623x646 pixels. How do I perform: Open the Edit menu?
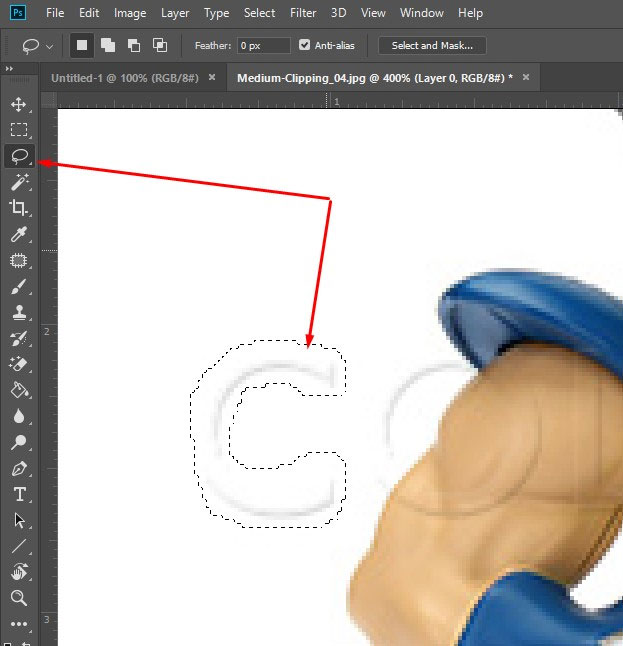pyautogui.click(x=89, y=13)
